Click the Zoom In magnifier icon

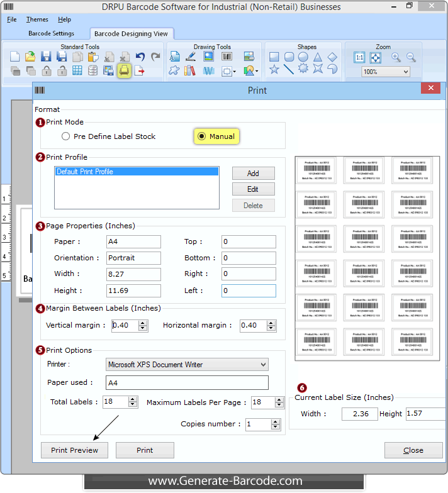tap(396, 57)
